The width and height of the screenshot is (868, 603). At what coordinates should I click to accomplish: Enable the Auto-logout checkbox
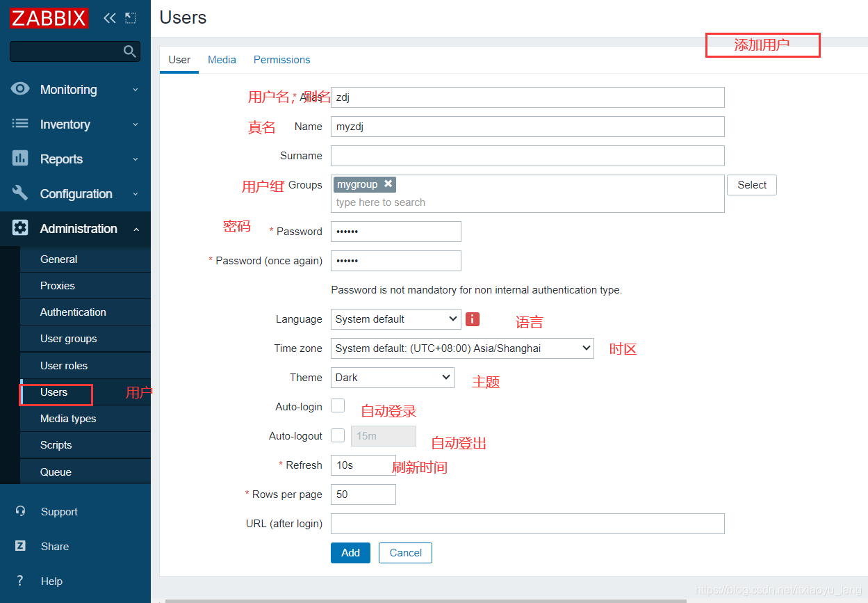point(338,435)
